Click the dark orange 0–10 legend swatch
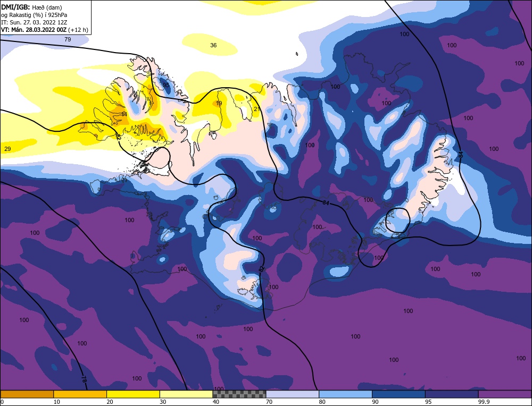The width and height of the screenshot is (532, 406). tap(27, 394)
